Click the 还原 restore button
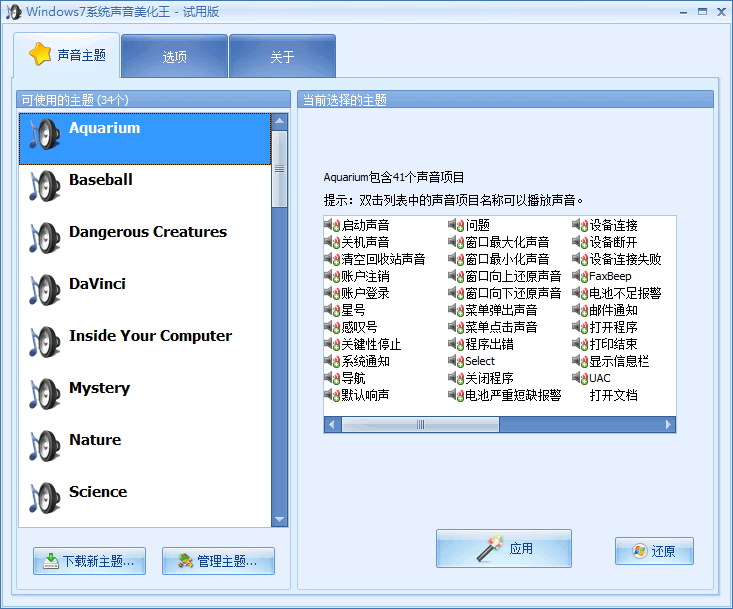The width and height of the screenshot is (733, 609). coord(654,551)
